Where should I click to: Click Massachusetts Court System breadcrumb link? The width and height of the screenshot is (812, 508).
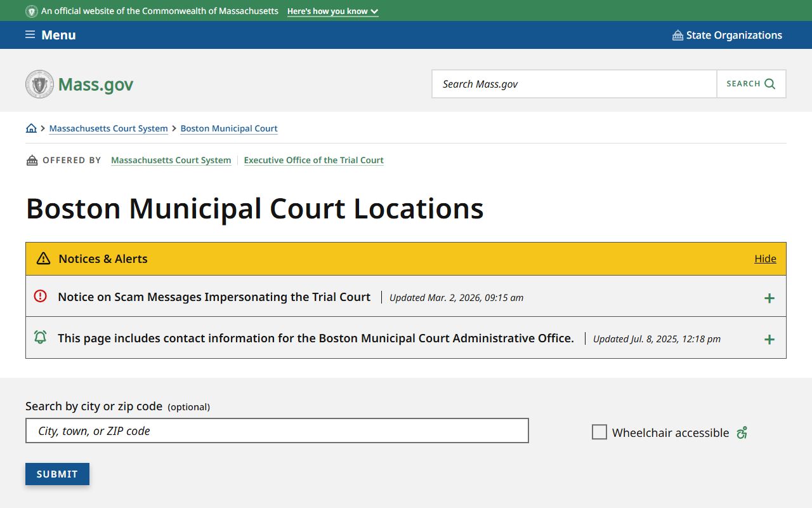coord(108,128)
